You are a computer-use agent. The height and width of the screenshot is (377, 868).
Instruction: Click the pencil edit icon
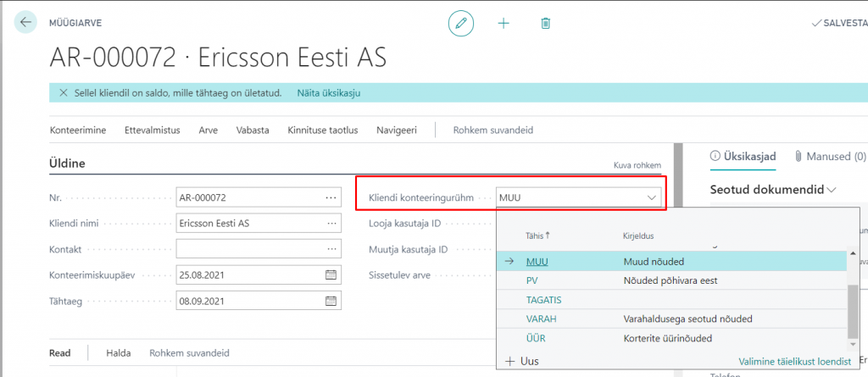coord(461,23)
